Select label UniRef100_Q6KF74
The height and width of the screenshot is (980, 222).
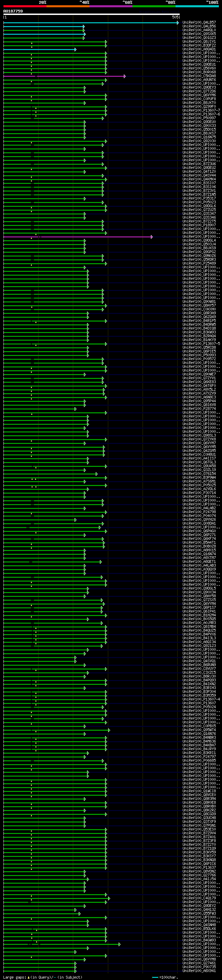199,539
